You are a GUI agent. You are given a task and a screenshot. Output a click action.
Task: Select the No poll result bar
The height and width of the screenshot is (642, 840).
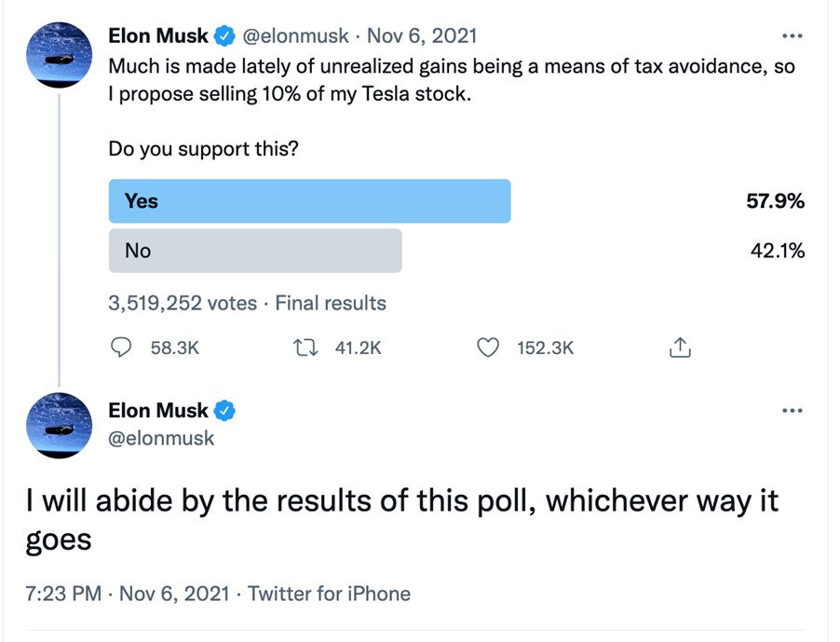point(255,251)
